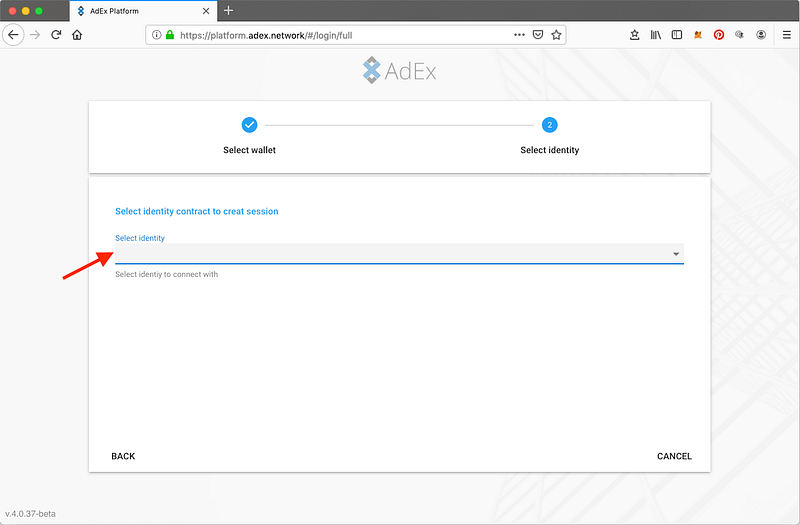Bookmark this page with star icon
Image resolution: width=800 pixels, height=525 pixels.
pos(556,35)
